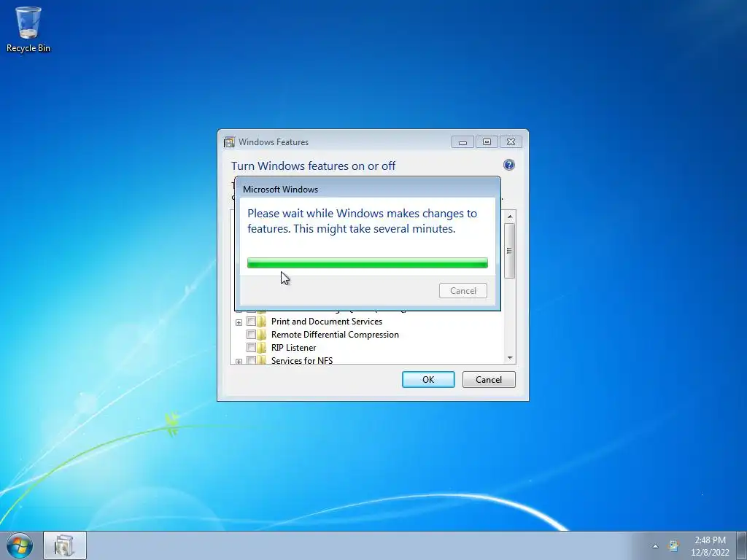747x560 pixels.
Task: Click folder icon beside Remote Differential Compression
Action: [262, 334]
